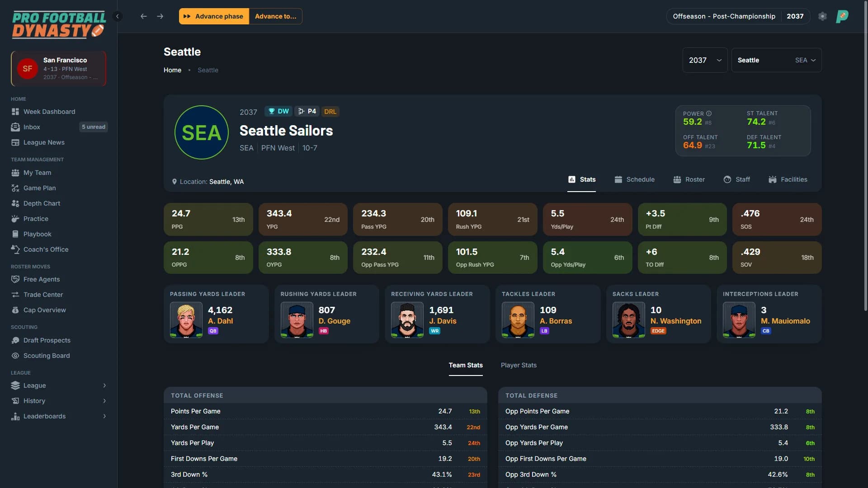Image resolution: width=868 pixels, height=488 pixels.
Task: Open the Advance to... options
Action: coord(275,16)
